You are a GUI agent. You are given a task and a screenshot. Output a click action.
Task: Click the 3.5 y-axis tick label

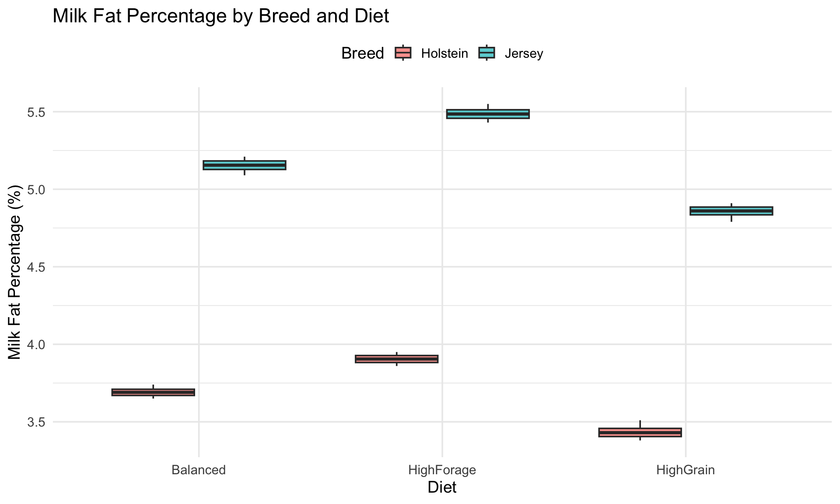pyautogui.click(x=36, y=422)
